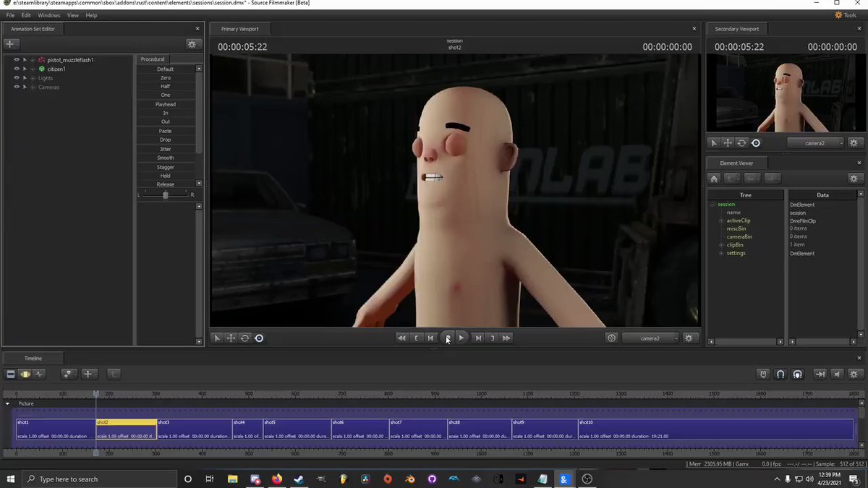This screenshot has height=488, width=868.
Task: Select the shot3 clip in timeline
Action: [x=195, y=429]
